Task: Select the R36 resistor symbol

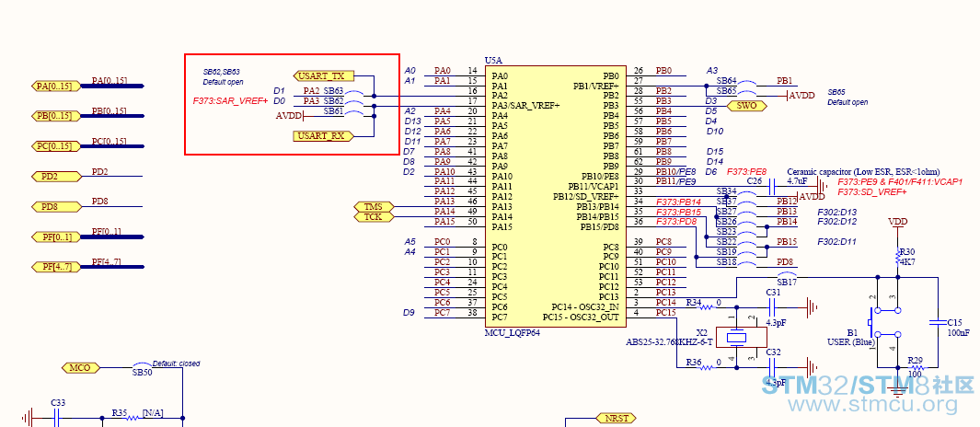Action: (x=707, y=367)
